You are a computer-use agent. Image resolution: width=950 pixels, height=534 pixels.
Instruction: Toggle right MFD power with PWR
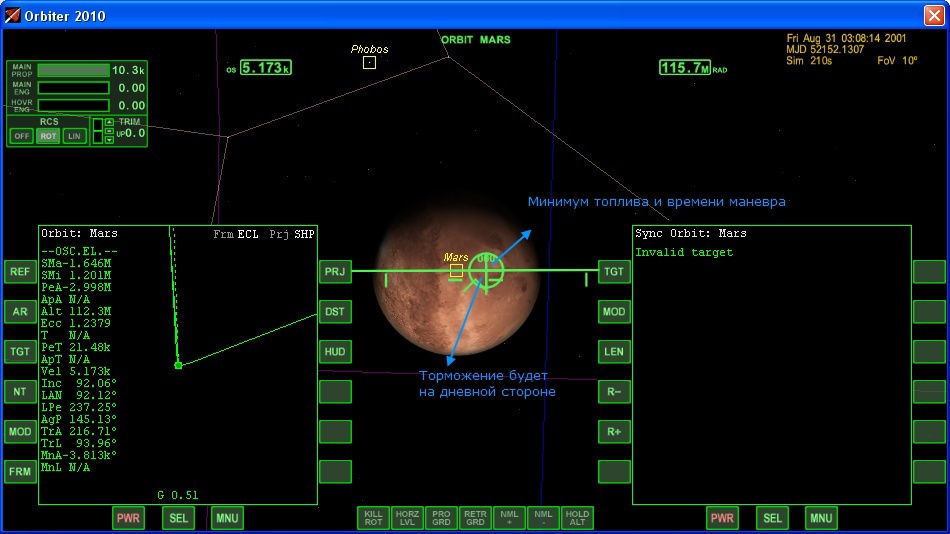coord(722,518)
